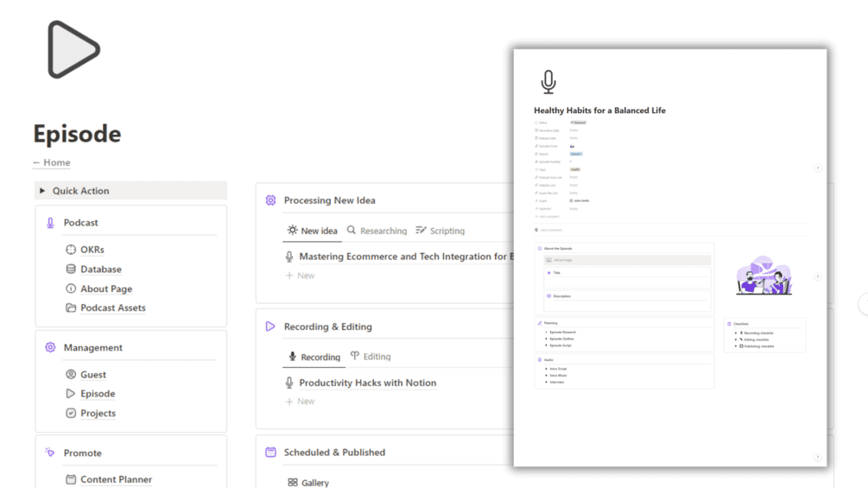Click the Guest person icon
The height and width of the screenshot is (488, 868).
(x=71, y=375)
